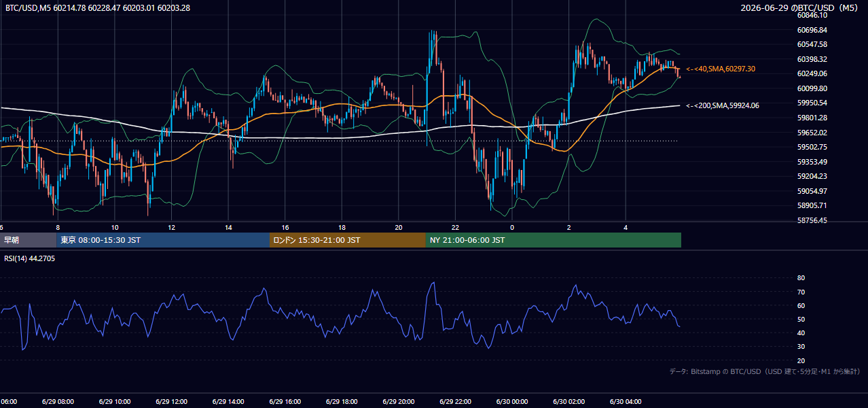Click price axis label 59054.97
Image resolution: width=868 pixels, height=408 pixels.
pos(812,191)
